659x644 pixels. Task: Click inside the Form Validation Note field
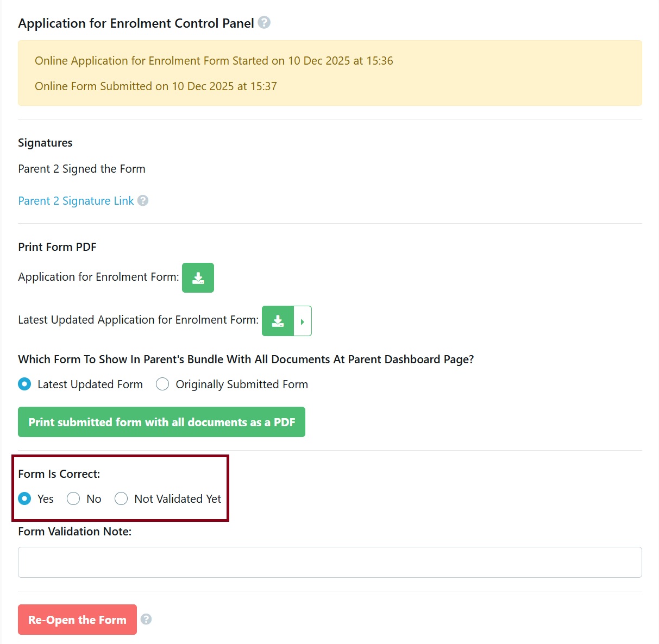329,562
